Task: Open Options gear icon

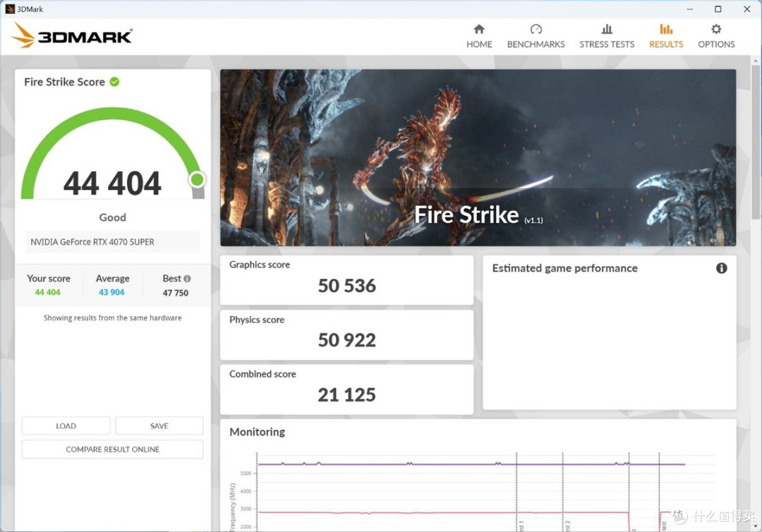Action: (x=716, y=30)
